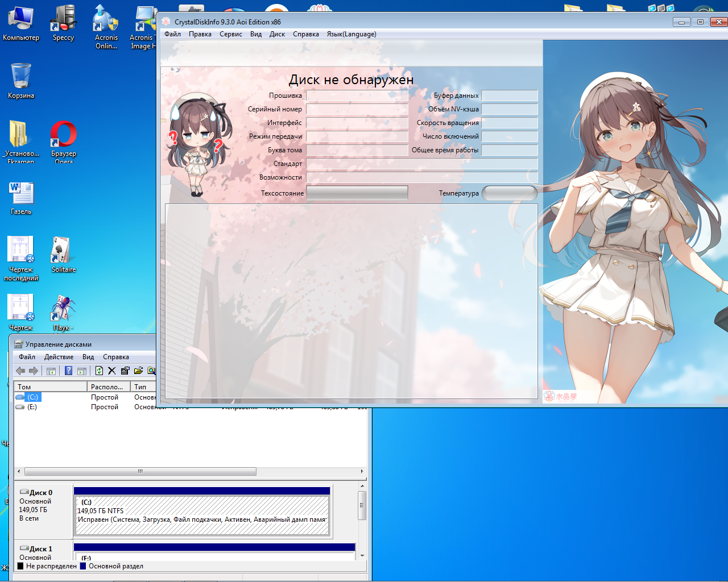Click the green Refresh icon in Disk Management
728x582 pixels.
[99, 371]
